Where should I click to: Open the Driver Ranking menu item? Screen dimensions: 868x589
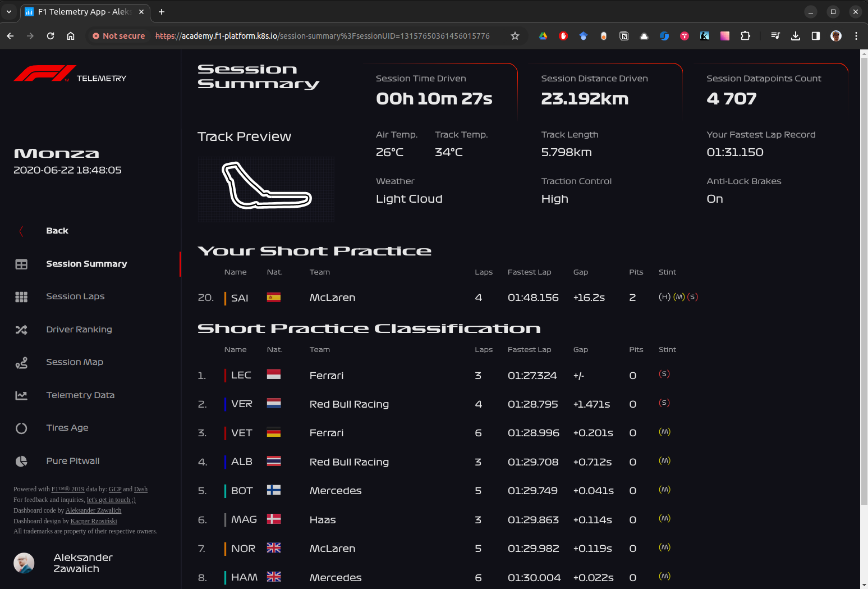click(x=79, y=330)
